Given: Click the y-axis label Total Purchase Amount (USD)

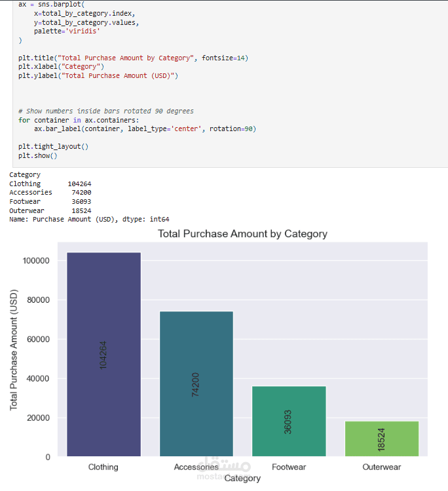Looking at the screenshot, I should (14, 350).
